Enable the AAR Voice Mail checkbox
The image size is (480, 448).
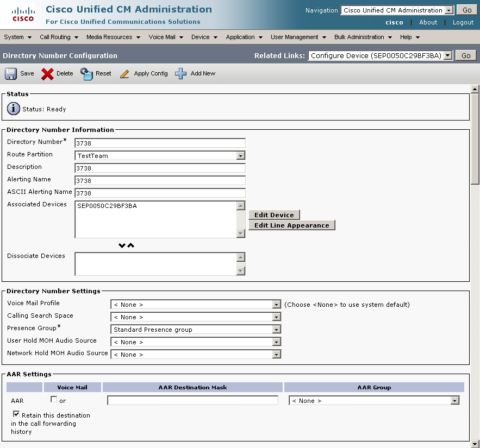click(54, 400)
